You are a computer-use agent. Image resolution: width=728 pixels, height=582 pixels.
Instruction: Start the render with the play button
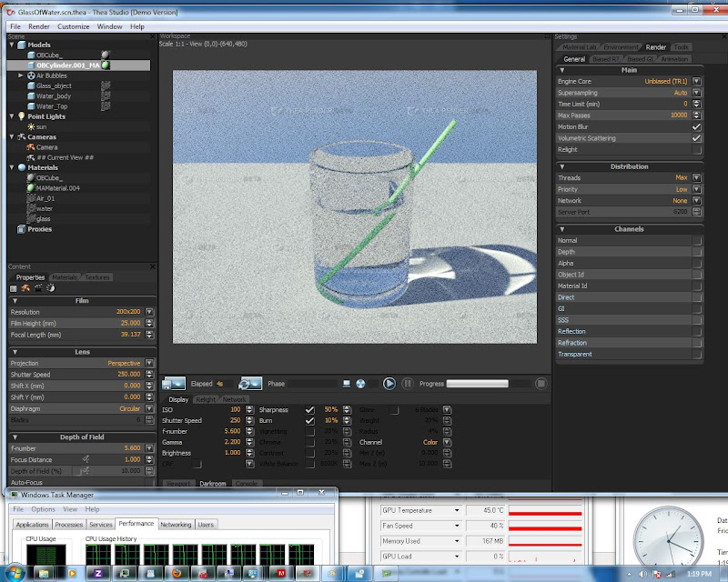389,384
